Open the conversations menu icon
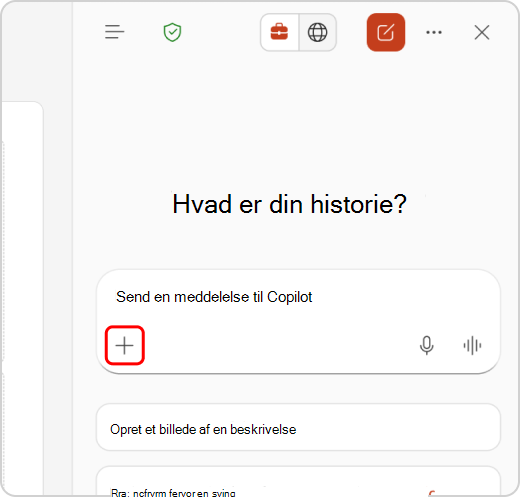 114,32
